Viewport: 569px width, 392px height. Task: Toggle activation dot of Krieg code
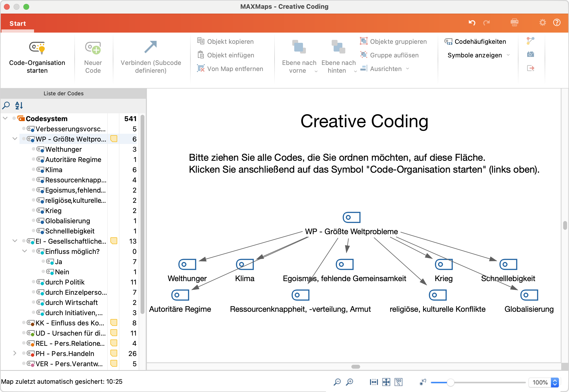[x=33, y=210]
